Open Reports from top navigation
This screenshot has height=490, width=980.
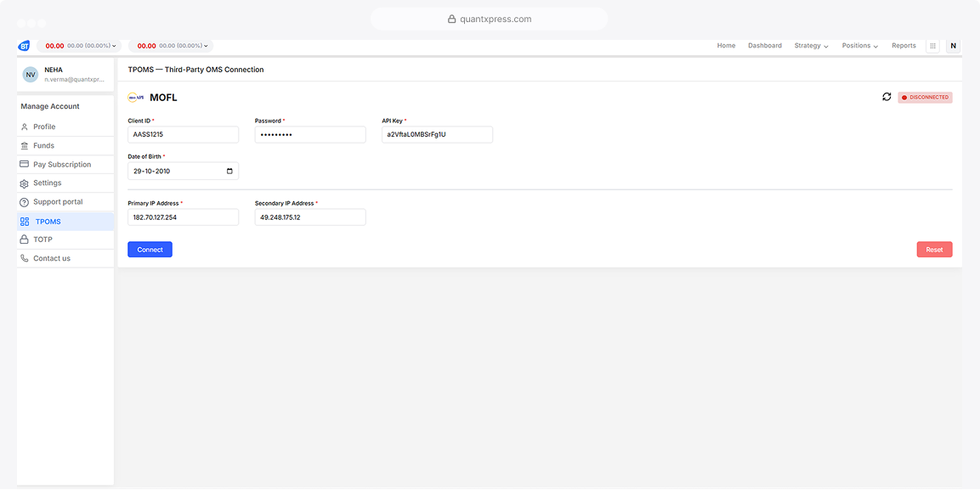pyautogui.click(x=904, y=46)
